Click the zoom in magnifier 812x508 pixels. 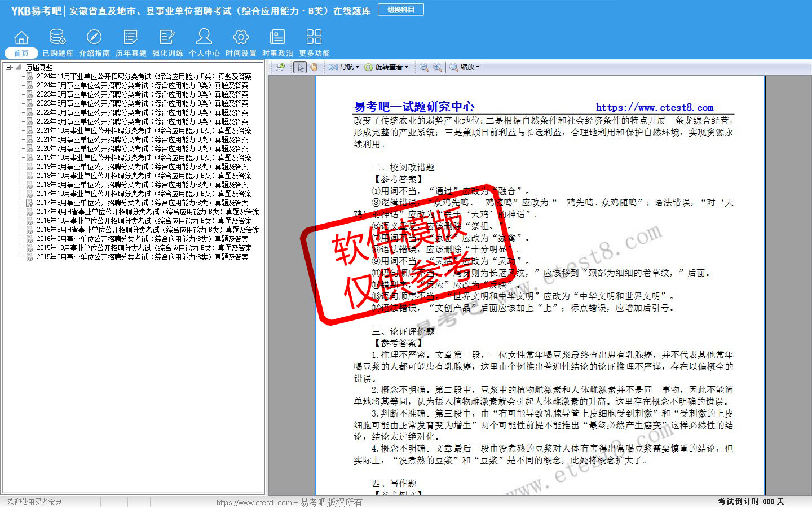pyautogui.click(x=438, y=67)
